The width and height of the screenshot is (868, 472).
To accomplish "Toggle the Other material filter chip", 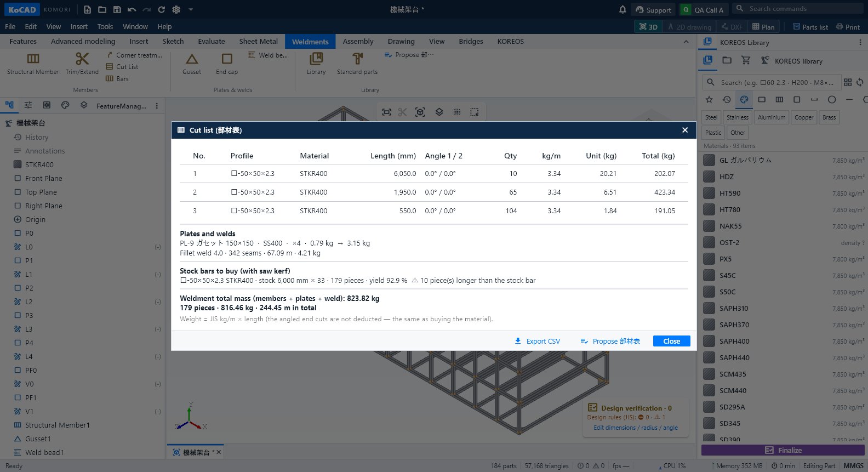I will [738, 133].
